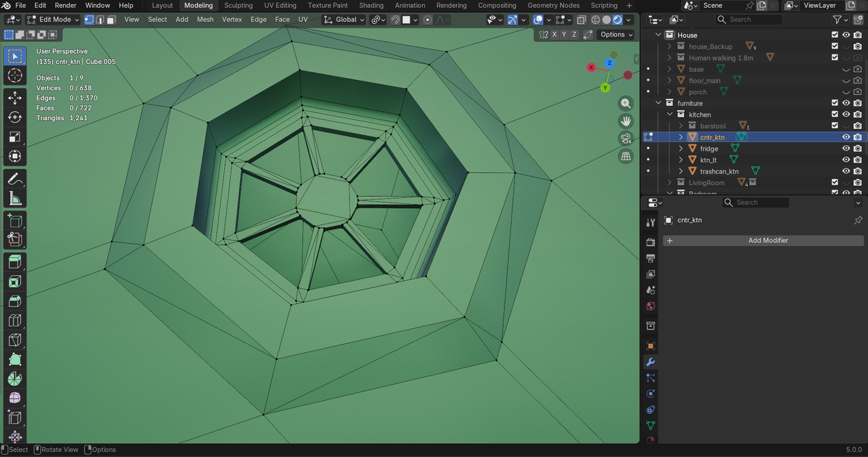Switch to the UV Editing workspace tab
Screen dimensions: 868x457
280,5
